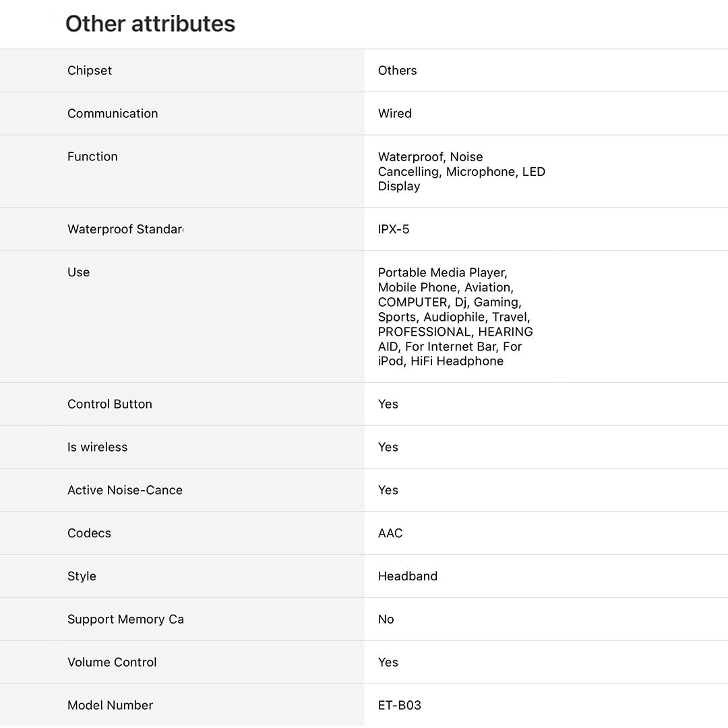Select the "Wired" communication value
This screenshot has width=728, height=728.
click(394, 114)
